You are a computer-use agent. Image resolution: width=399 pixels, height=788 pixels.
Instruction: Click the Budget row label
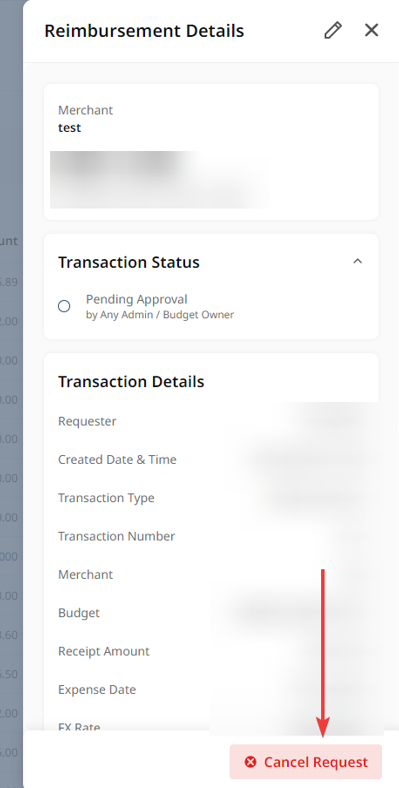pos(79,613)
